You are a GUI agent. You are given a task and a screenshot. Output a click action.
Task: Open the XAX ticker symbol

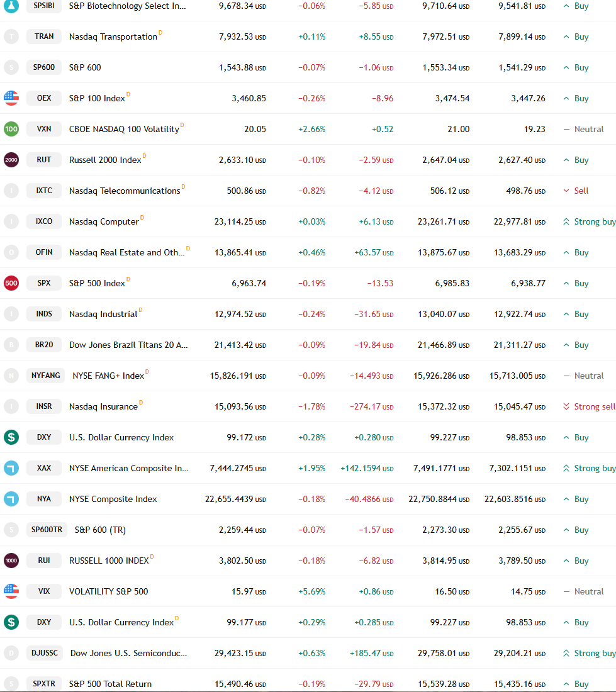[x=44, y=468]
